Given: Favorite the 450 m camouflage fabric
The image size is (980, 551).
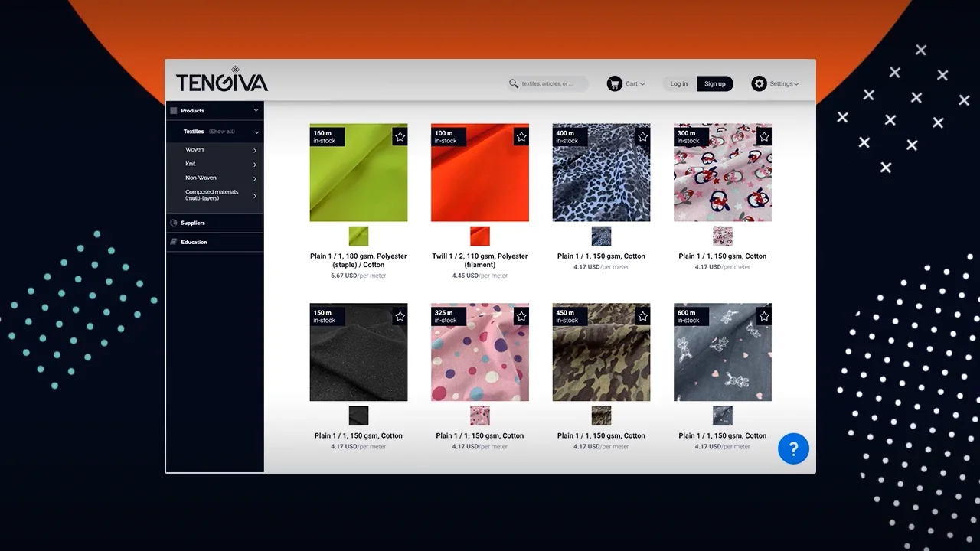Looking at the screenshot, I should pyautogui.click(x=642, y=316).
